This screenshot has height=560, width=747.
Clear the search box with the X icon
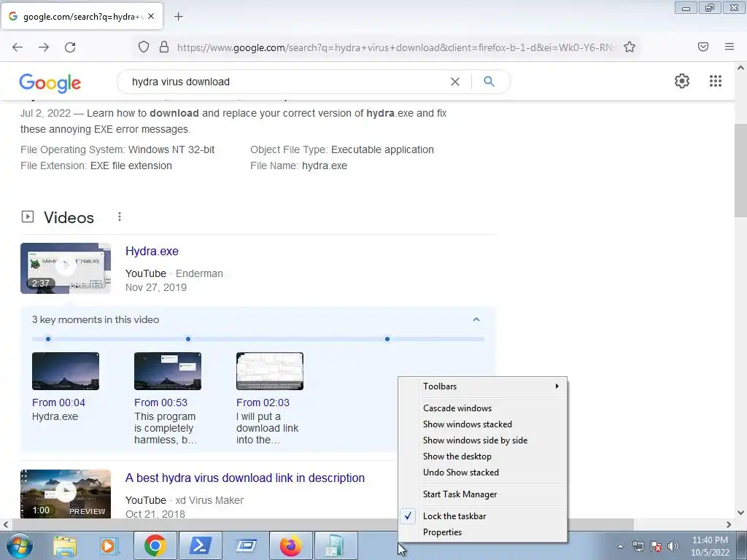point(455,82)
